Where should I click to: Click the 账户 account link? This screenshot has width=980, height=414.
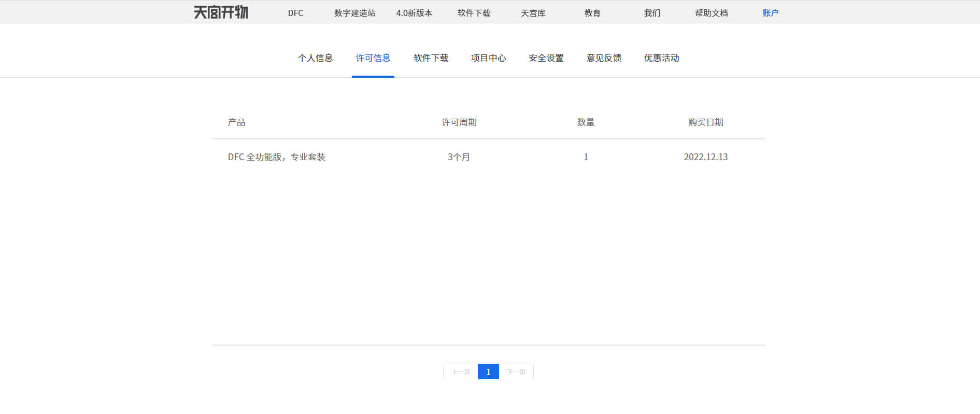click(x=770, y=13)
